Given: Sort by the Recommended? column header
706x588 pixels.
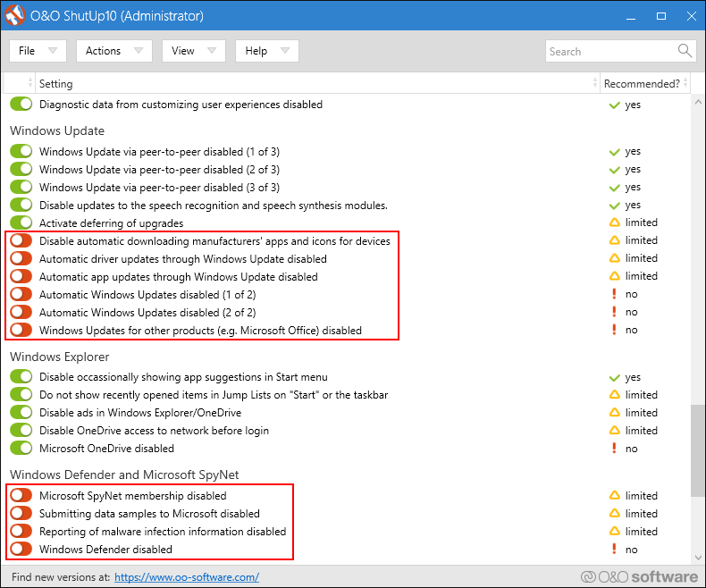Looking at the screenshot, I should [644, 83].
